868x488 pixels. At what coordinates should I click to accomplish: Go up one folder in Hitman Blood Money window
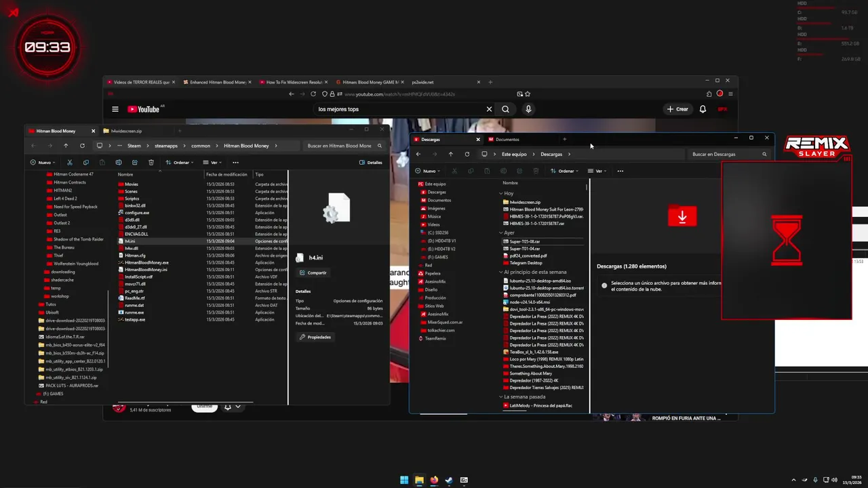(x=66, y=146)
